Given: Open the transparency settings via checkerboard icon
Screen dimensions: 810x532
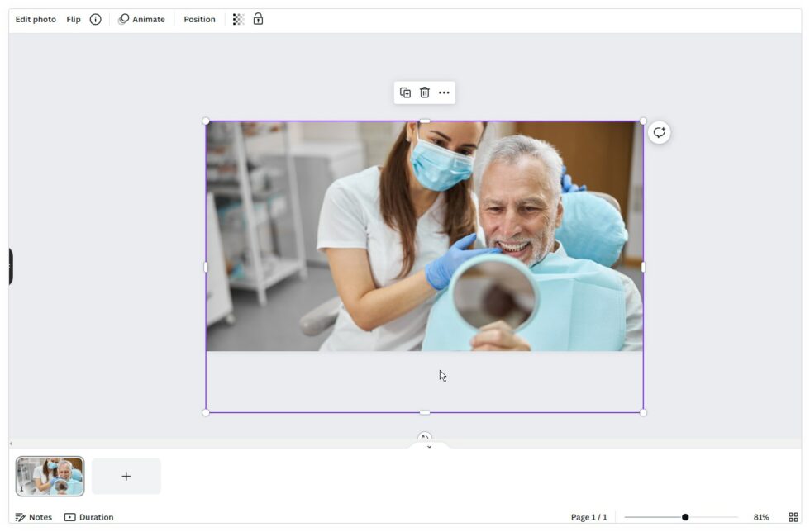Looking at the screenshot, I should click(x=237, y=19).
